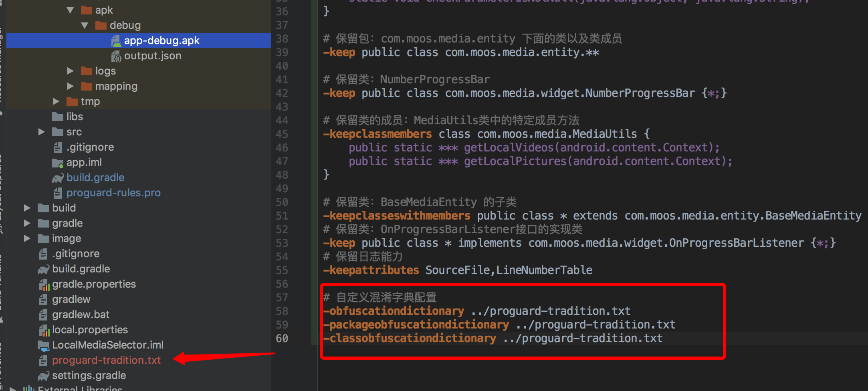Screen dimensions: 868x391
Task: Click the app.iml module file icon
Action: pyautogui.click(x=58, y=163)
